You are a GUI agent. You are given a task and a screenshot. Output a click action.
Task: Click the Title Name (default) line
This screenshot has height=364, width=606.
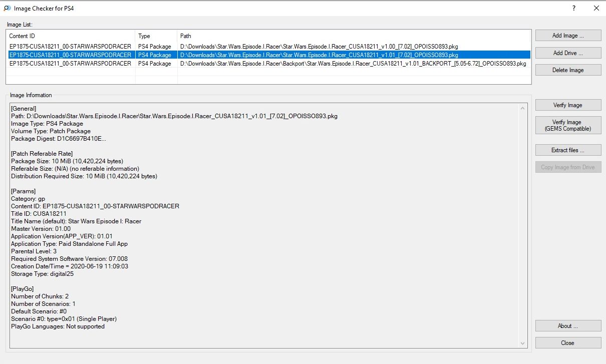(x=76, y=221)
